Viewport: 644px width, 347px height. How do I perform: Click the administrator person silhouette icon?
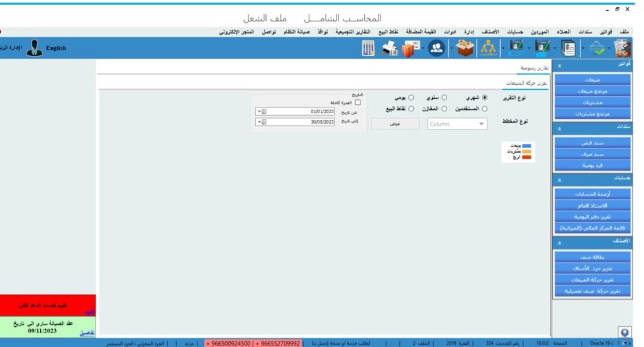[x=35, y=48]
